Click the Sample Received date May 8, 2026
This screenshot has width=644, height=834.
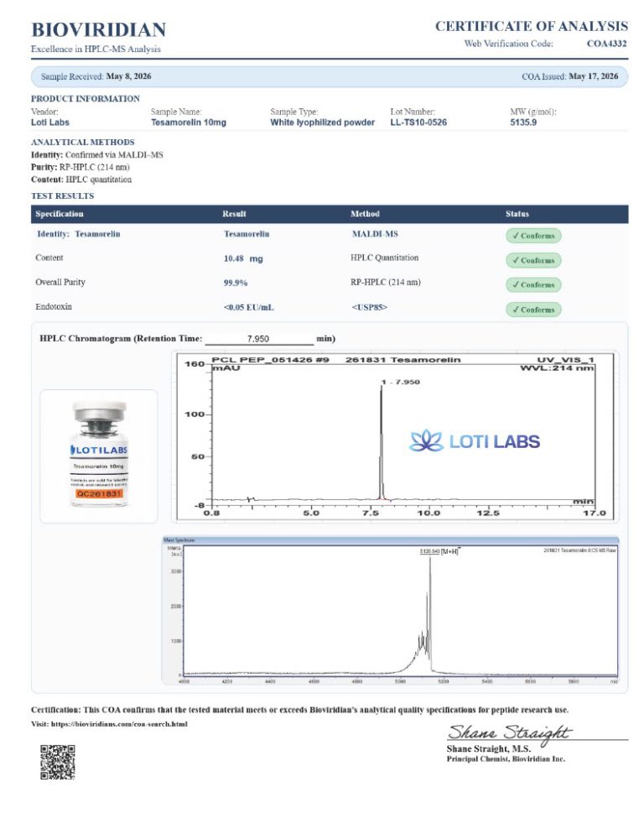click(128, 76)
